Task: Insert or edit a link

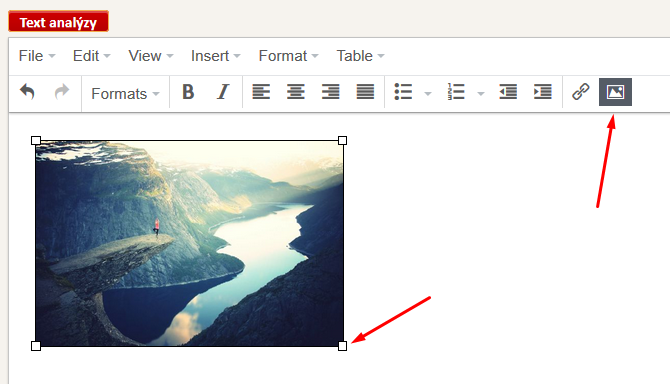Action: (x=581, y=92)
